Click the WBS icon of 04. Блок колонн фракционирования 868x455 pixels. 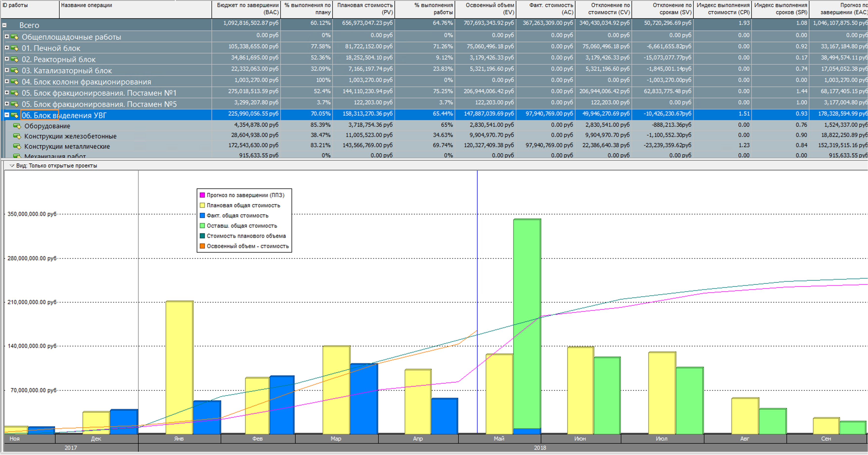[x=15, y=81]
